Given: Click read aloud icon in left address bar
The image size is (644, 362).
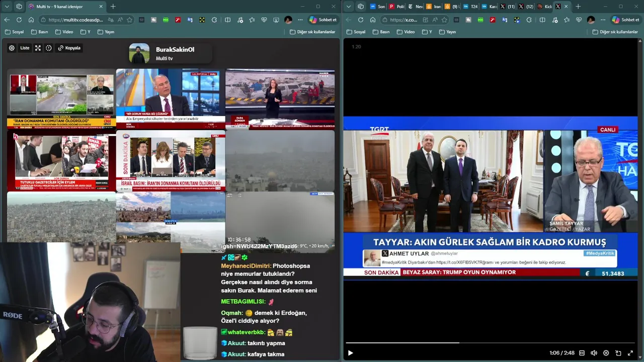Looking at the screenshot, I should 120,20.
